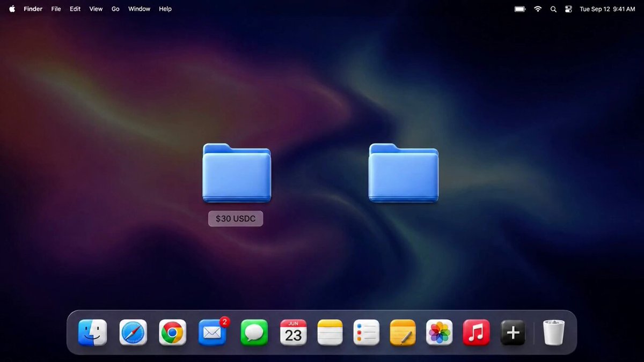Open the yellow-topped Notes app
The image size is (644, 362).
pyautogui.click(x=330, y=333)
